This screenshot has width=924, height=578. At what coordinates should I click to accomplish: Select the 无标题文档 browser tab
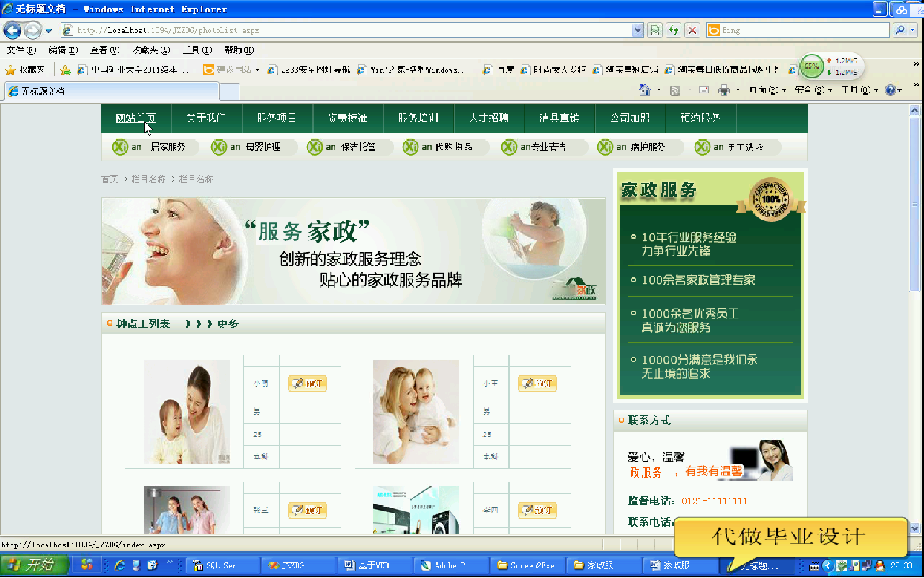point(112,91)
